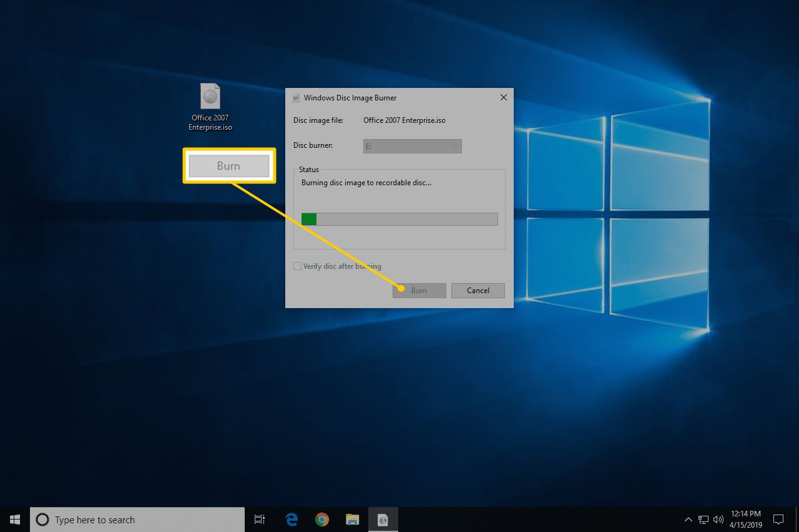Open the Windows Start menu
The image size is (799, 532).
point(15,520)
